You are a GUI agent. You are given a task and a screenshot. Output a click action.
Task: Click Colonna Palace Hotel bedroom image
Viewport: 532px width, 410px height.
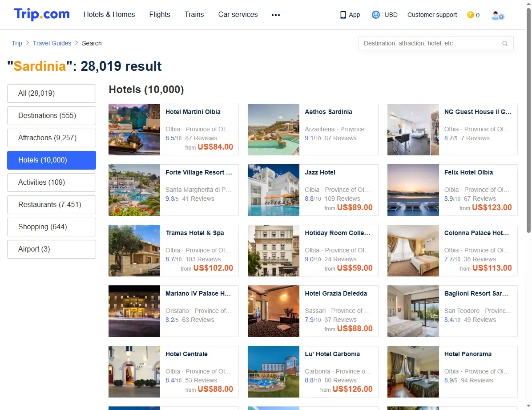(x=413, y=250)
